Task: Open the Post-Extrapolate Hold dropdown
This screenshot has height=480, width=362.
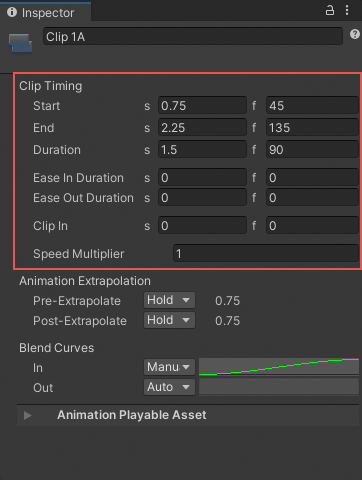Action: (x=169, y=320)
